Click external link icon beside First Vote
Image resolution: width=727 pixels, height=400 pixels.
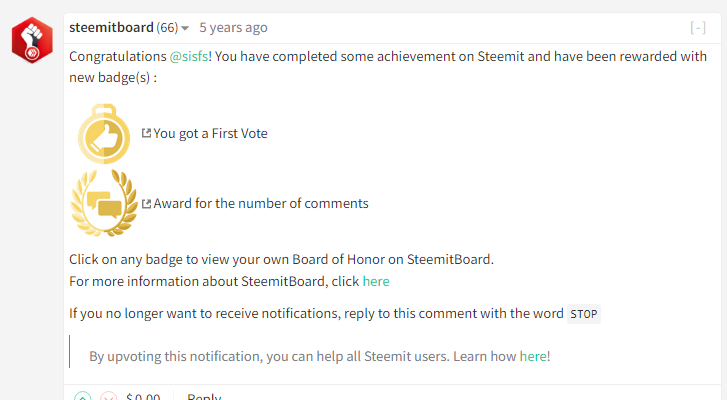[146, 133]
